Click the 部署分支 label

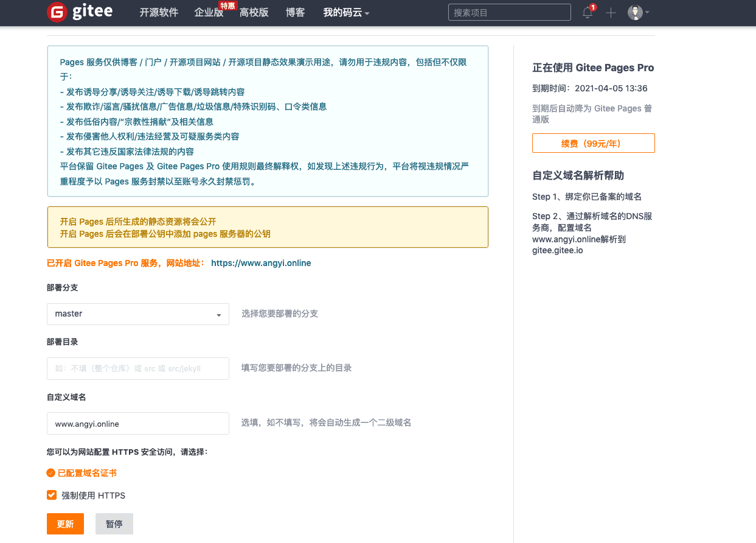[63, 287]
